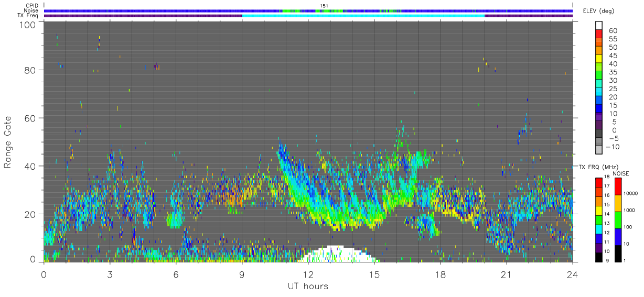The image size is (644, 297).
Task: Select the yellow 45-degree elevation swatch
Action: (x=598, y=59)
